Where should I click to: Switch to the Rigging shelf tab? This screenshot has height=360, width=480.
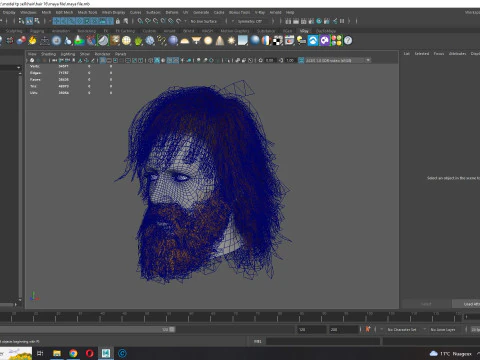(37, 31)
